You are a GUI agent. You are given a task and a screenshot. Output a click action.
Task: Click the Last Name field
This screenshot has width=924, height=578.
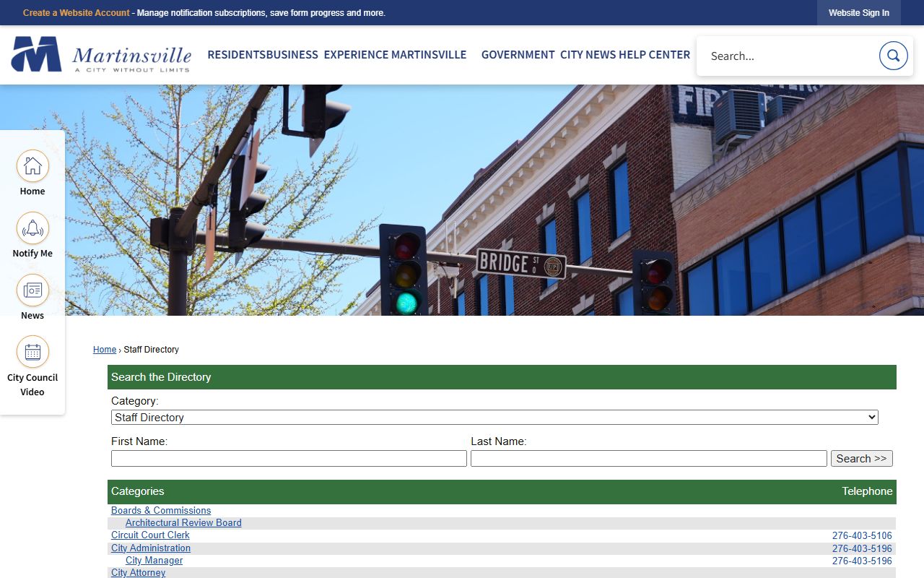click(648, 458)
